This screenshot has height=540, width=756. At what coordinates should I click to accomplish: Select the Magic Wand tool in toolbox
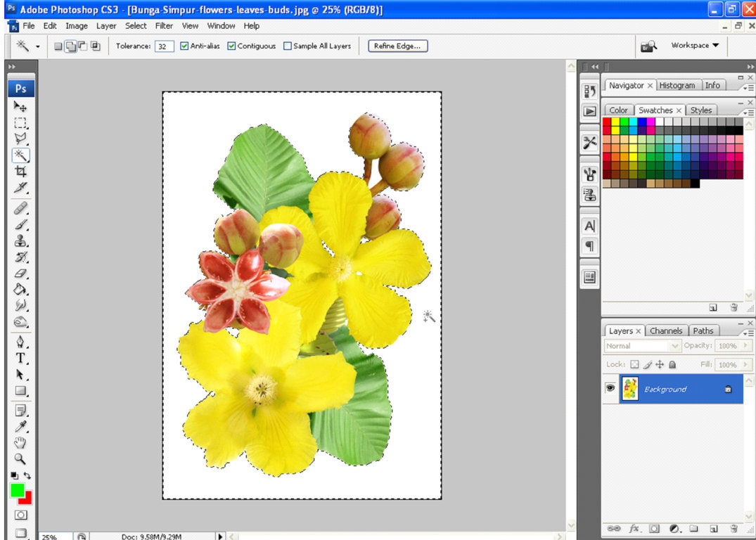pos(20,155)
